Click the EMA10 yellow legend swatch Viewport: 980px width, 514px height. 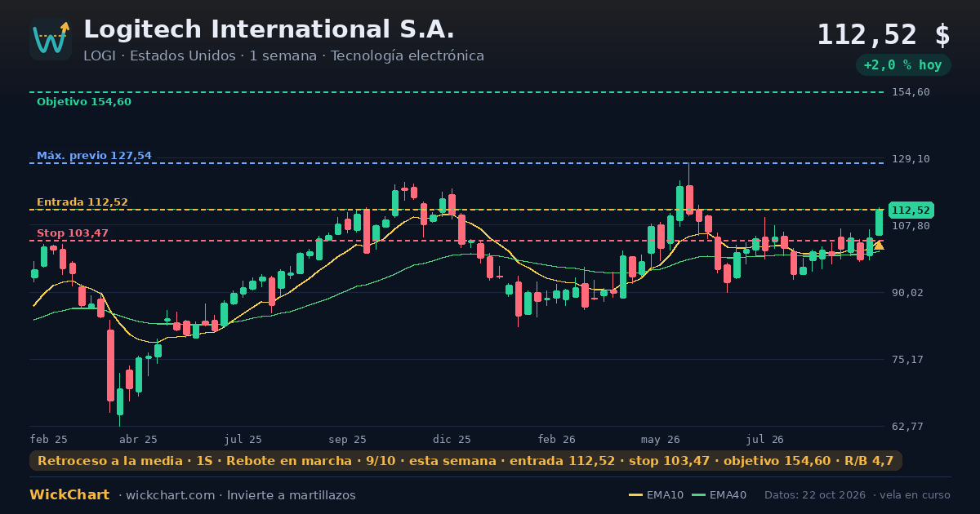coord(635,495)
